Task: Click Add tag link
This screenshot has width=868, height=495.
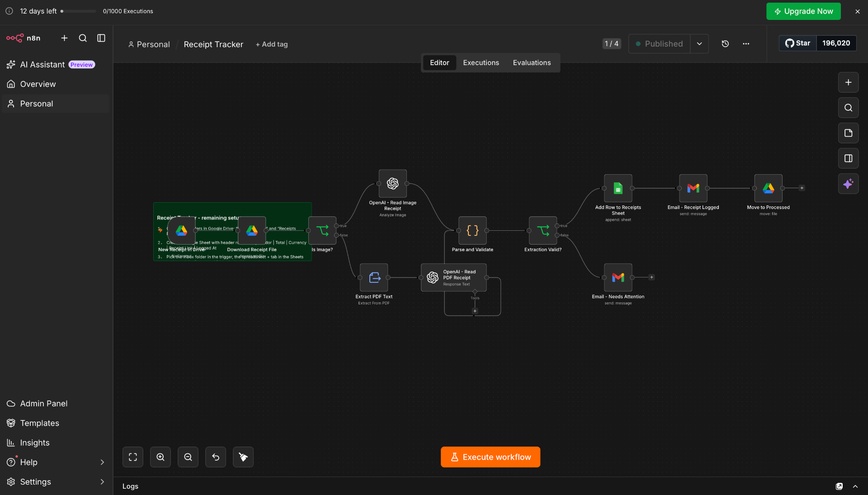Action: coord(272,44)
